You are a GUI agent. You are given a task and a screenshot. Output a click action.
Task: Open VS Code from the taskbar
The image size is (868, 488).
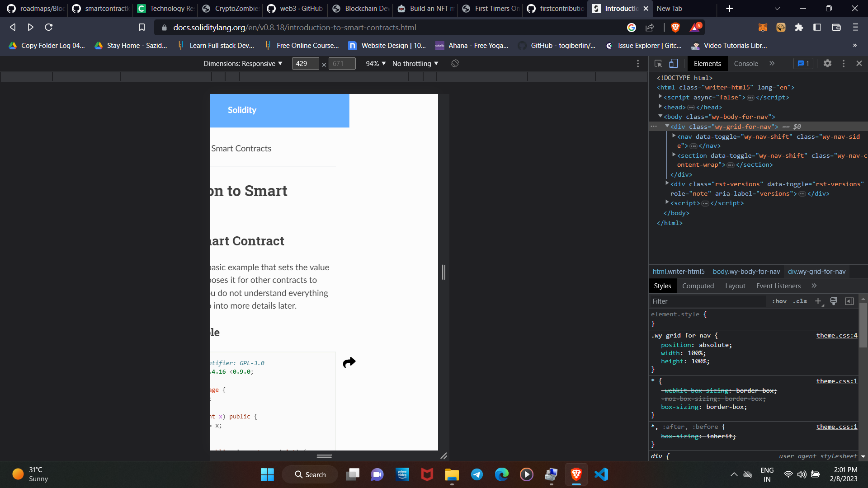click(x=601, y=474)
